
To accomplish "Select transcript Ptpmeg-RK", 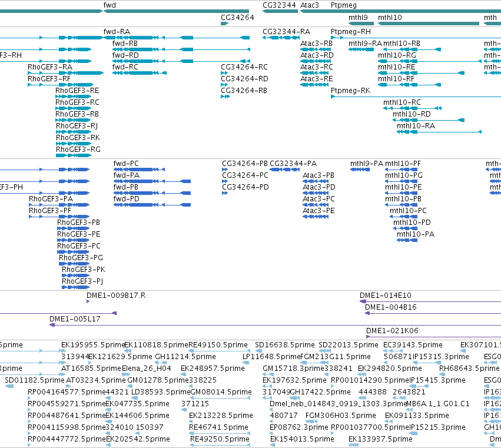I will tap(350, 91).
